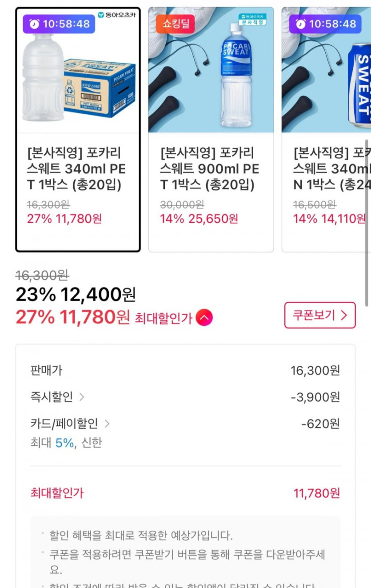This screenshot has height=588, width=371.
Task: Tap the 27% 11,780원 price on first card
Action: coord(64,219)
